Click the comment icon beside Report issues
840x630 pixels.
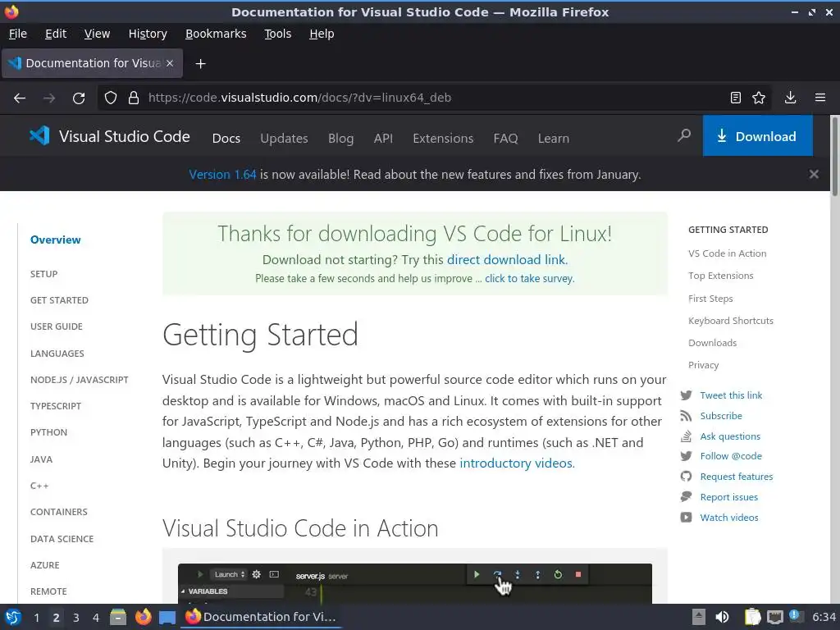click(686, 497)
